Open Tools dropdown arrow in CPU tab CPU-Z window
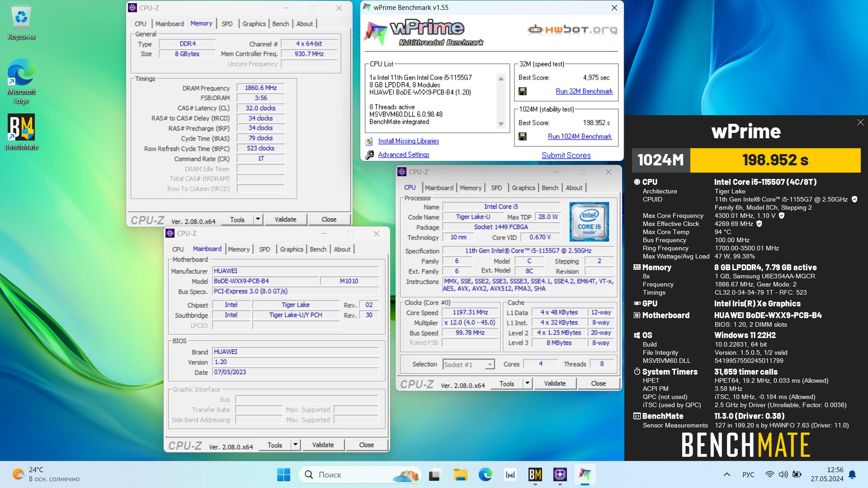 coord(527,384)
